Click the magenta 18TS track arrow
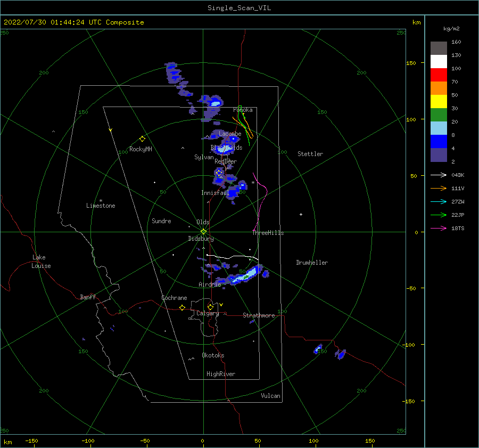The image size is (479, 448). point(439,228)
